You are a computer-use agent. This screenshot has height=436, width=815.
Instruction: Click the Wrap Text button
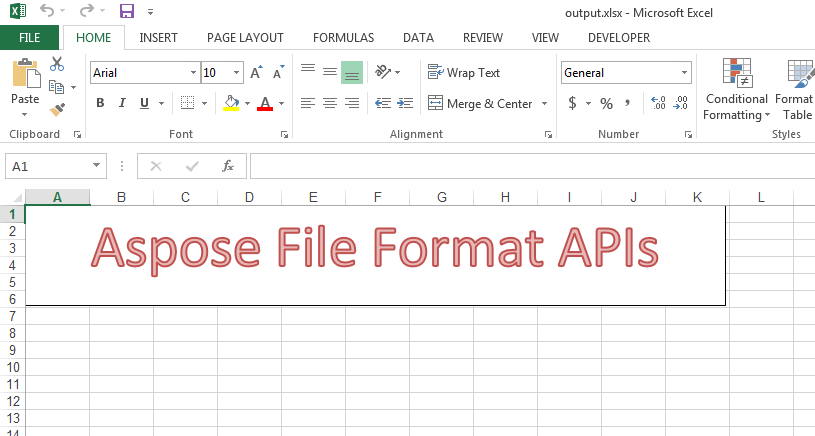[464, 73]
